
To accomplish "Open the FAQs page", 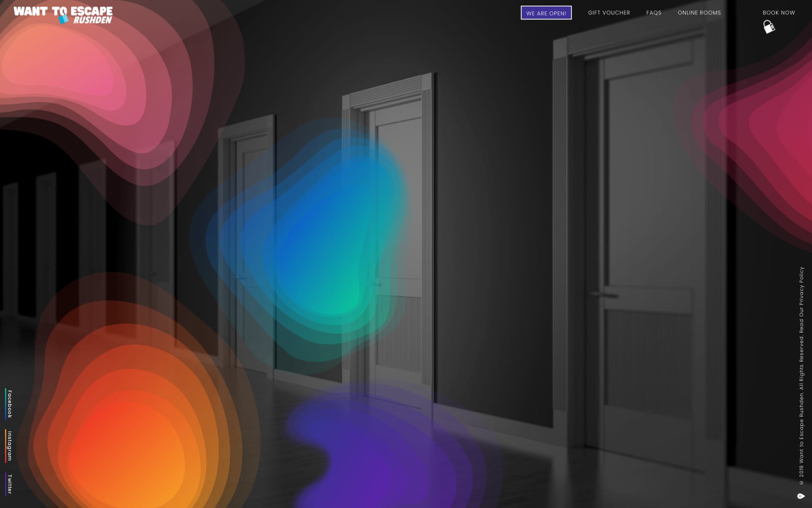I will 653,13.
